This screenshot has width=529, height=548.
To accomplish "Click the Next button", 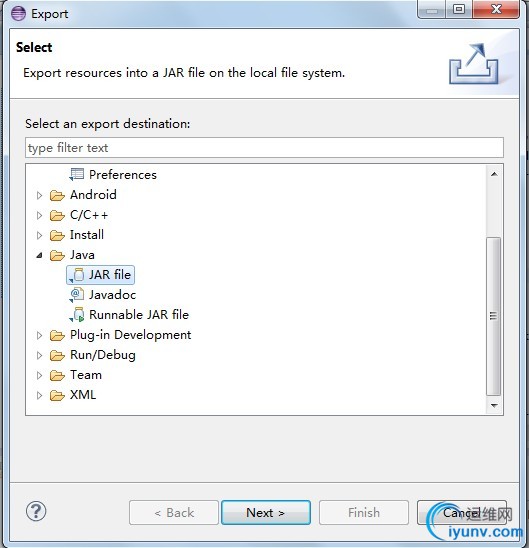I will (266, 512).
